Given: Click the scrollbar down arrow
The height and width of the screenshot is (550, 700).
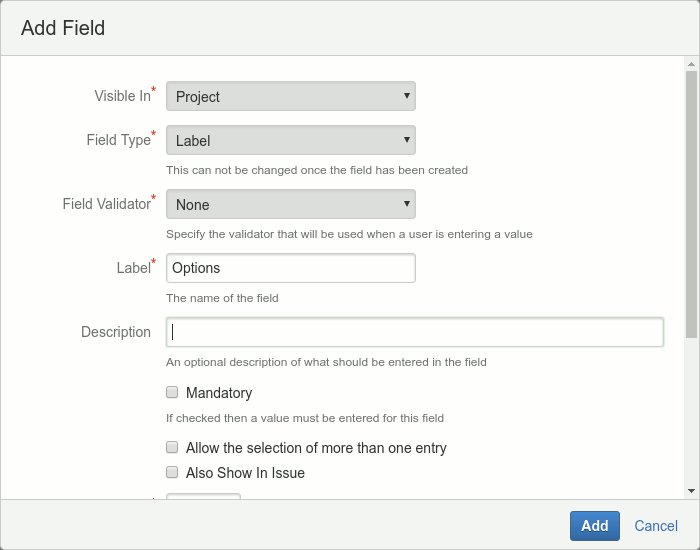Looking at the screenshot, I should point(691,490).
